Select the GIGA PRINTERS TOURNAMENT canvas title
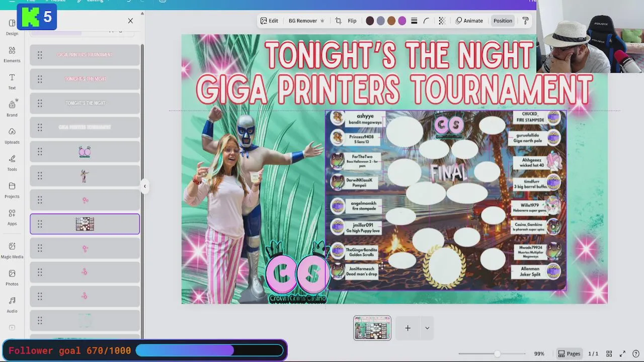Viewport: 644px width, 362px height. tap(394, 90)
